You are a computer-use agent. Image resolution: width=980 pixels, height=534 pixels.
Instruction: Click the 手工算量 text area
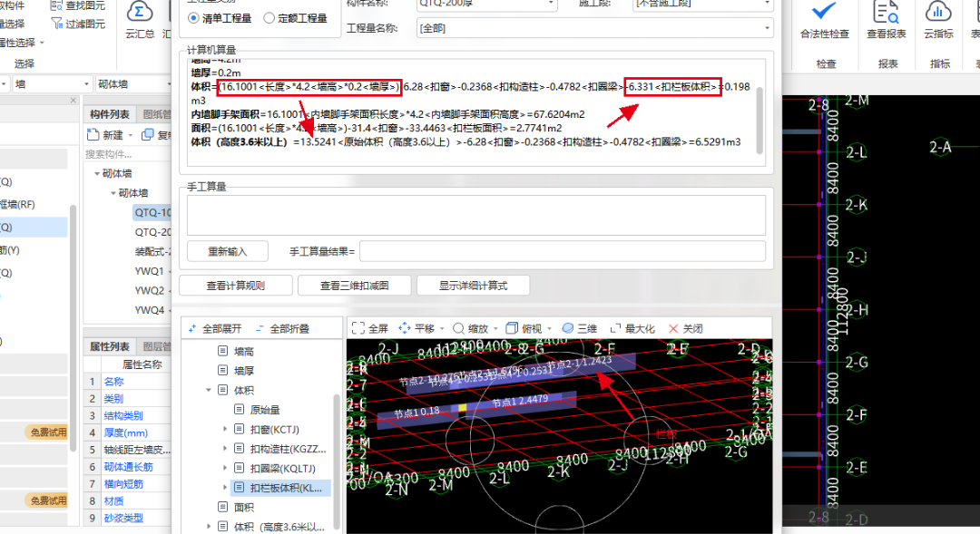pyautogui.click(x=476, y=216)
